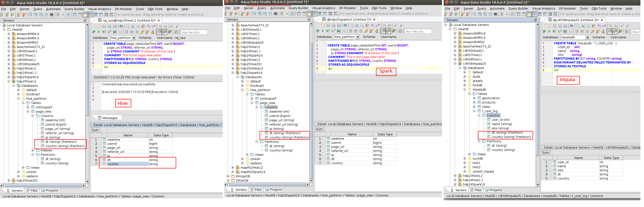Expand the Views folder under hive_partition in Spark window
Viewport: 644px width, 207px height.
click(247, 155)
